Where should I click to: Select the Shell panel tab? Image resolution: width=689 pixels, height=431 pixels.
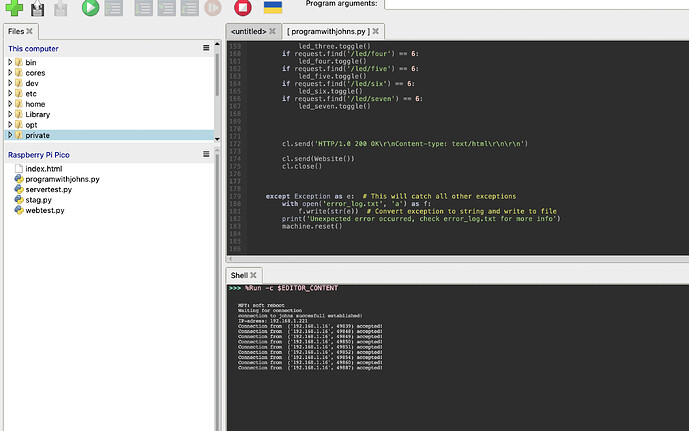pyautogui.click(x=239, y=275)
